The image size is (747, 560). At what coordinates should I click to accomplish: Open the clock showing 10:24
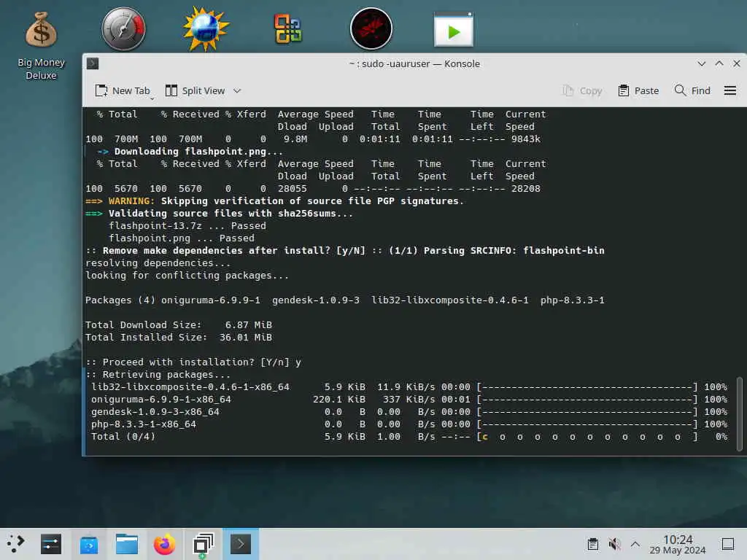[678, 544]
